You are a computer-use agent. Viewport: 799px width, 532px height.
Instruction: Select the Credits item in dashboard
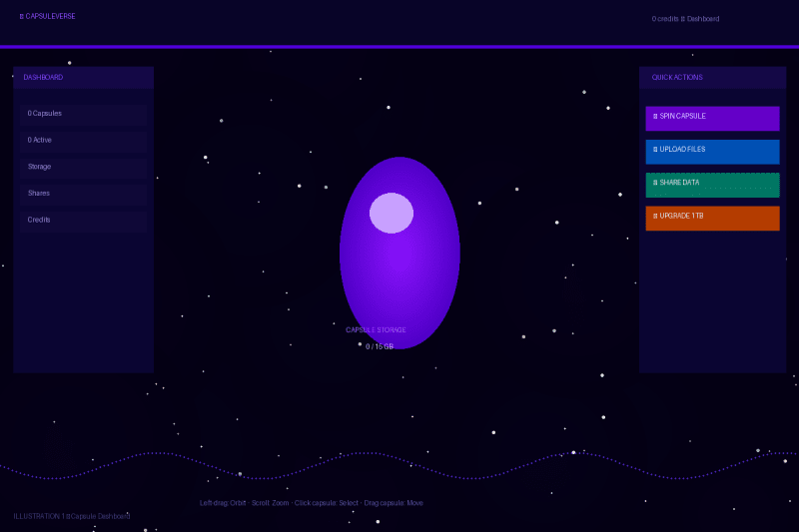(x=84, y=220)
